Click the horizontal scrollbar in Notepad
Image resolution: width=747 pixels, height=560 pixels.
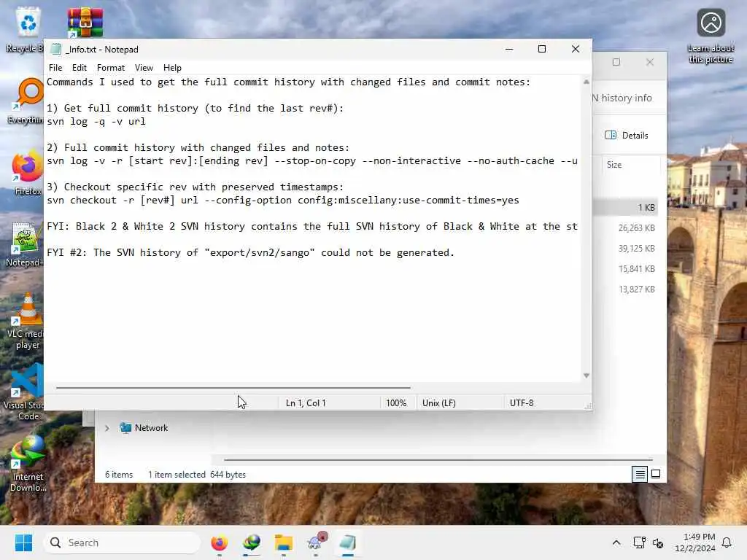[233, 388]
